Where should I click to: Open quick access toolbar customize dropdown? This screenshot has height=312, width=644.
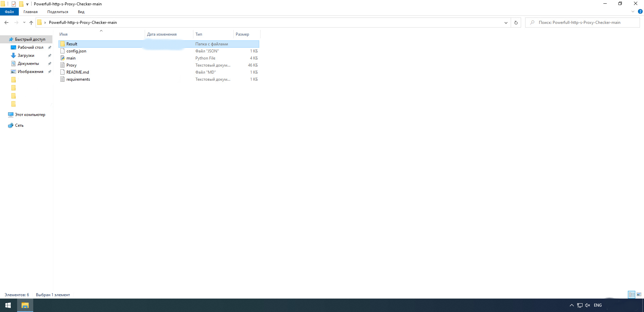(27, 4)
